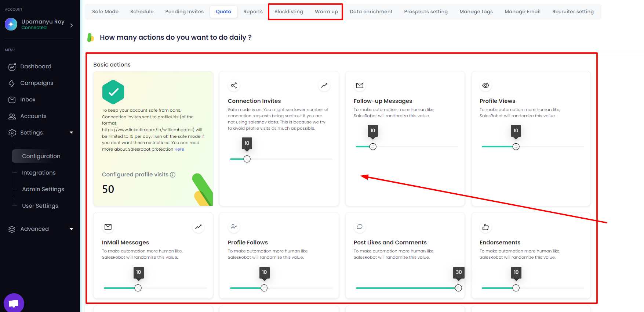Viewport: 644px width, 312px height.
Task: Open the chat support bubble
Action: [x=14, y=303]
